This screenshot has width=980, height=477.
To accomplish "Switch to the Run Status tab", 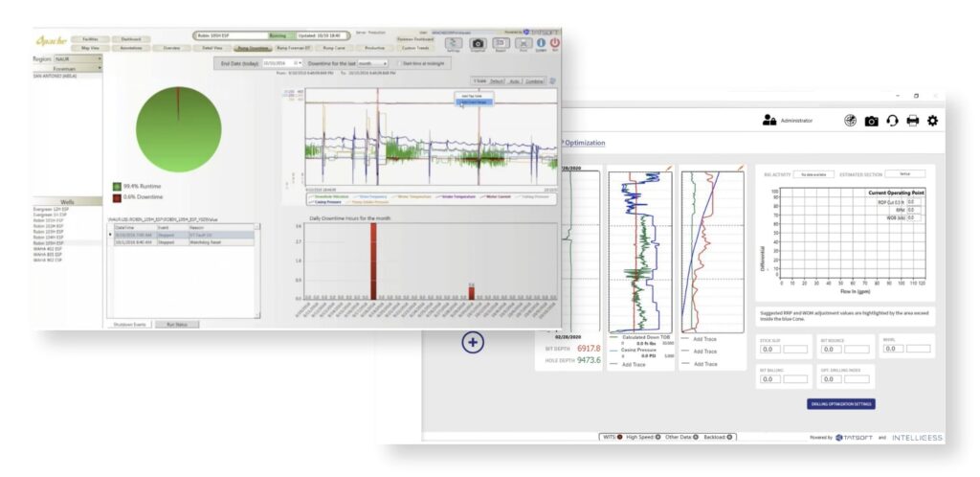I will [176, 325].
